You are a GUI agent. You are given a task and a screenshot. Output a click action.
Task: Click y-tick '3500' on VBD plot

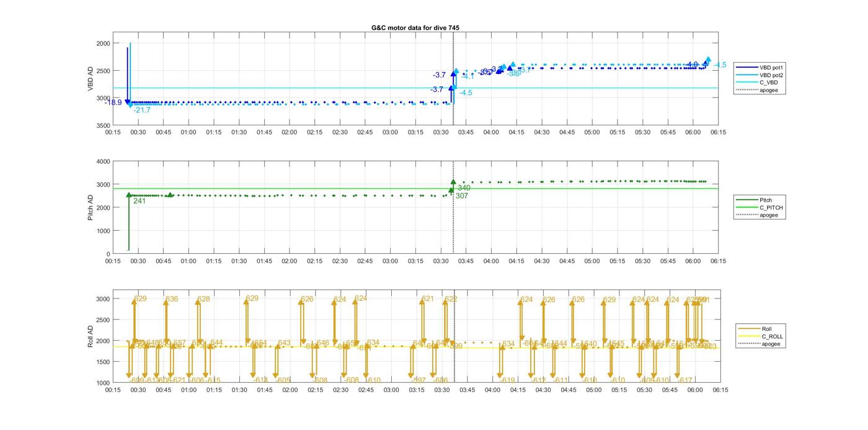103,125
